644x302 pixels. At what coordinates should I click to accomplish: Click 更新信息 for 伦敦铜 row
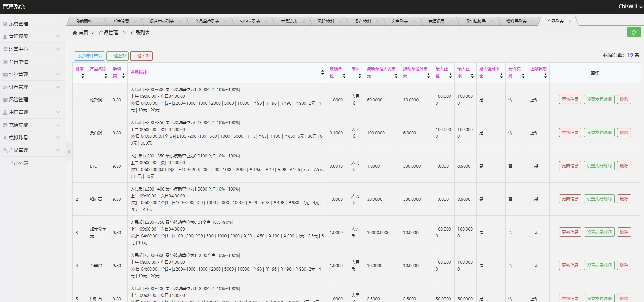tap(570, 100)
